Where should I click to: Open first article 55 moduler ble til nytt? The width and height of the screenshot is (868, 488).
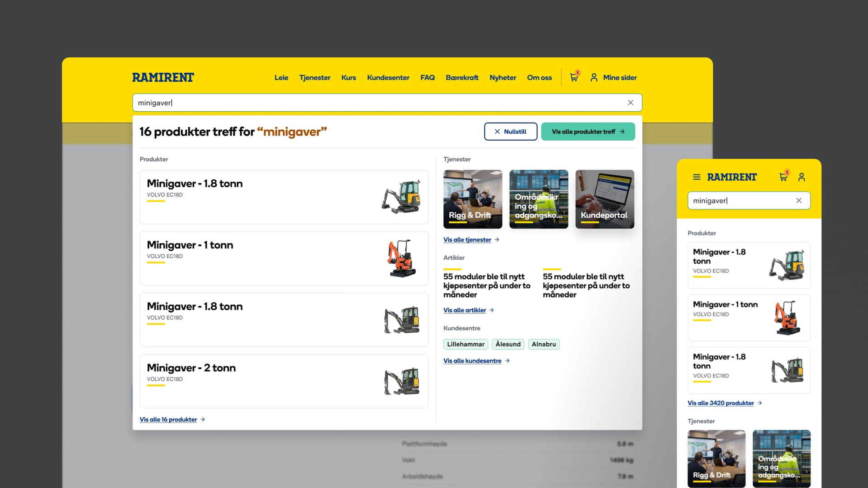click(x=487, y=285)
